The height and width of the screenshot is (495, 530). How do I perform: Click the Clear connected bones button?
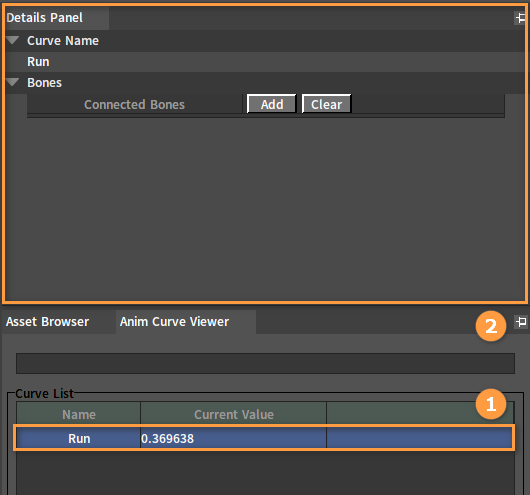click(326, 104)
